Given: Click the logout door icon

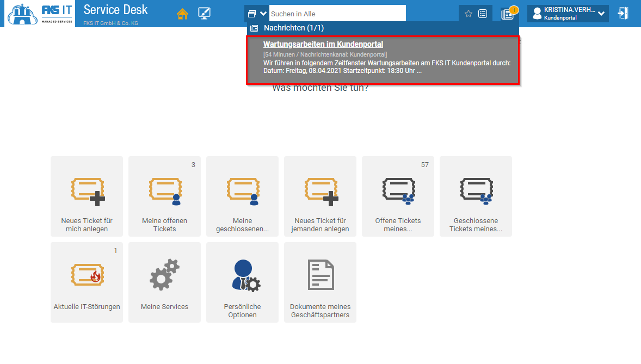Looking at the screenshot, I should (624, 14).
